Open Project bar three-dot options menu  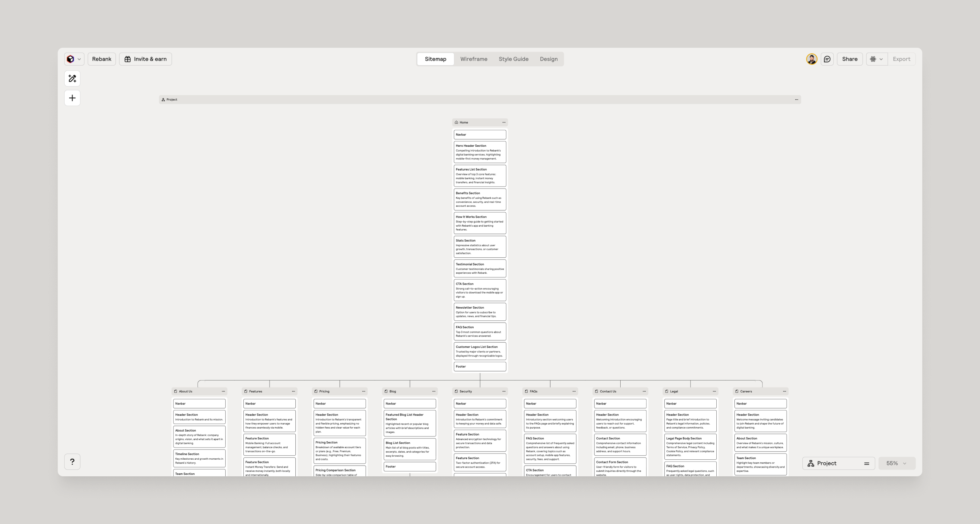pyautogui.click(x=796, y=100)
